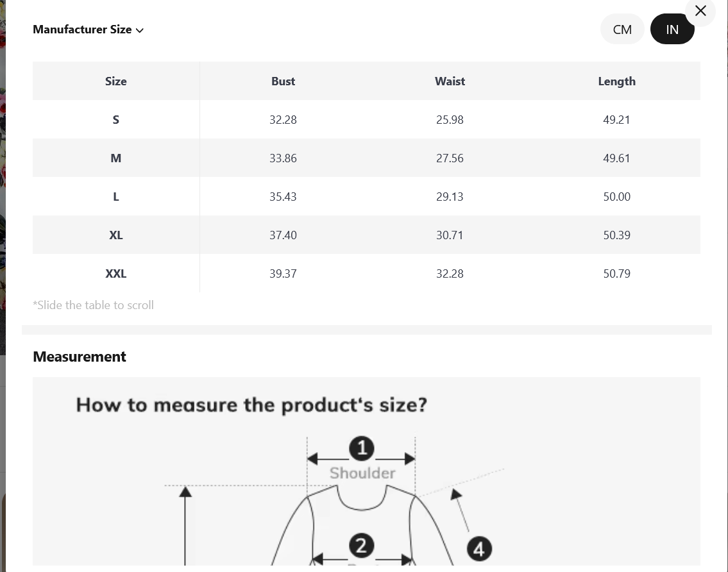This screenshot has height=572, width=728.
Task: Select the S size row
Action: click(366, 120)
